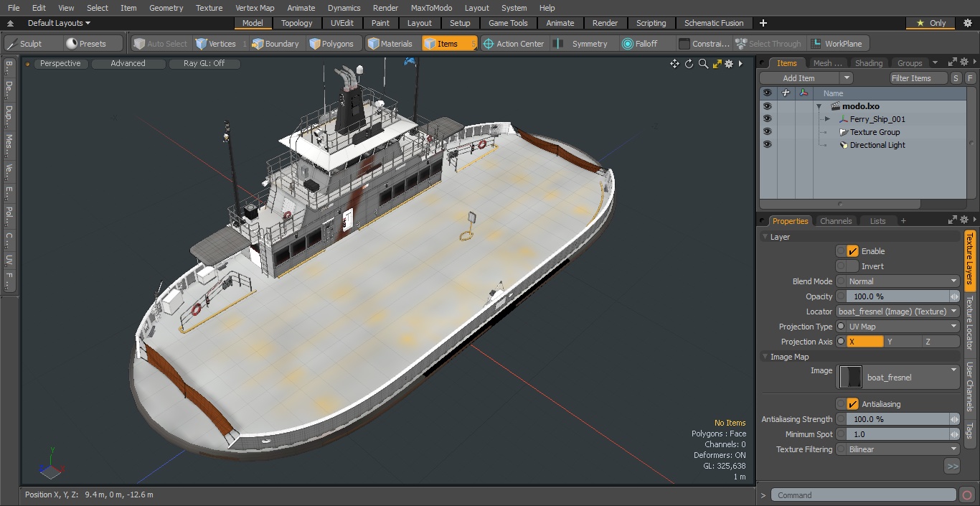Maximize the Properties panel with its expand icon
This screenshot has width=980, height=506.
953,220
